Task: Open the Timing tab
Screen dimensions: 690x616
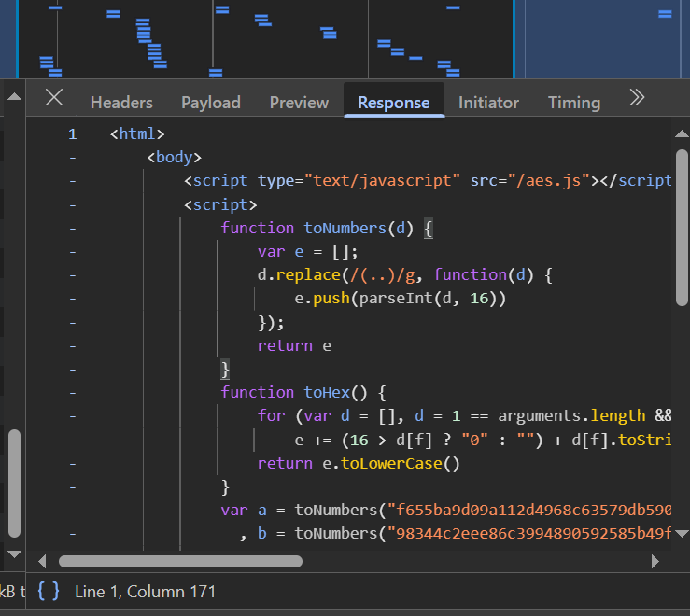Action: coord(574,103)
